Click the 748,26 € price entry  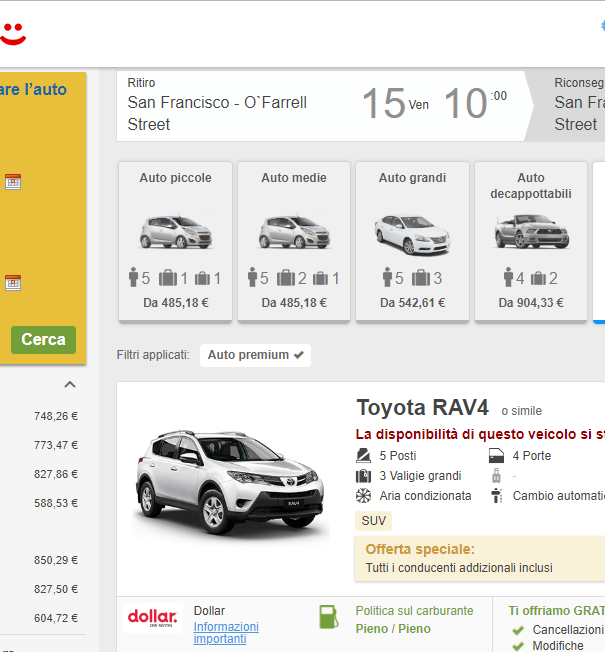56,416
